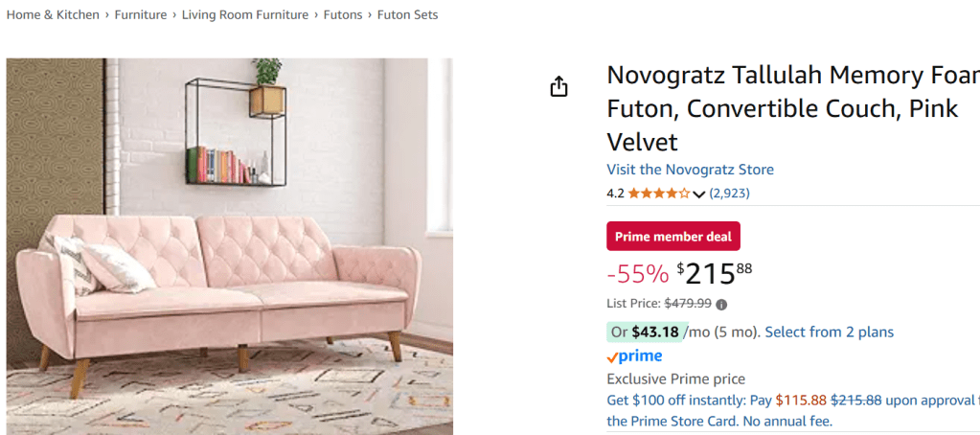Click the Prime member deal badge
Image resolution: width=980 pixels, height=435 pixels.
[x=672, y=237]
